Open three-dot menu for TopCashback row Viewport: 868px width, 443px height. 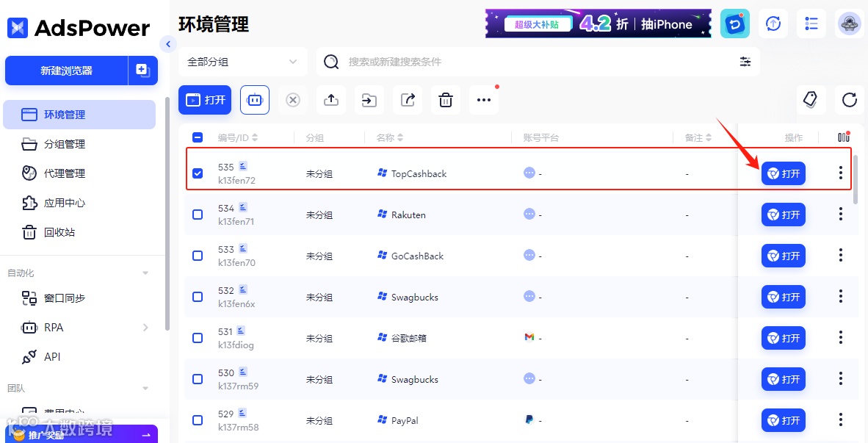point(840,173)
